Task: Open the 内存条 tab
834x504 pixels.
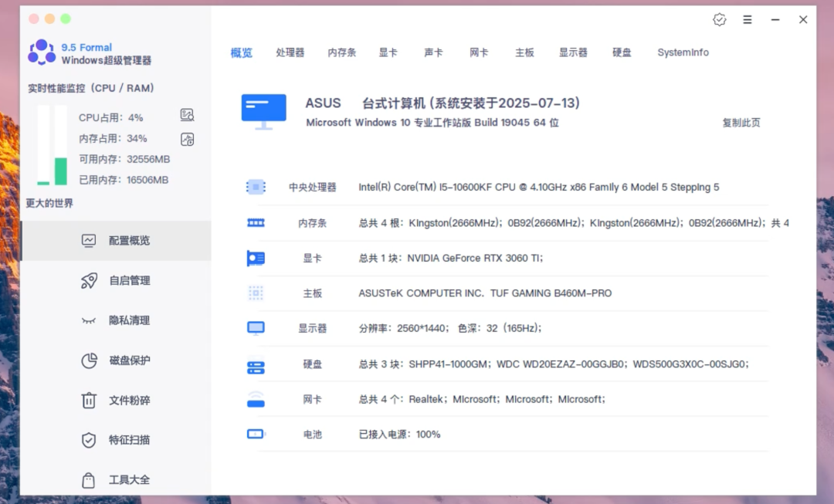Action: coord(341,52)
